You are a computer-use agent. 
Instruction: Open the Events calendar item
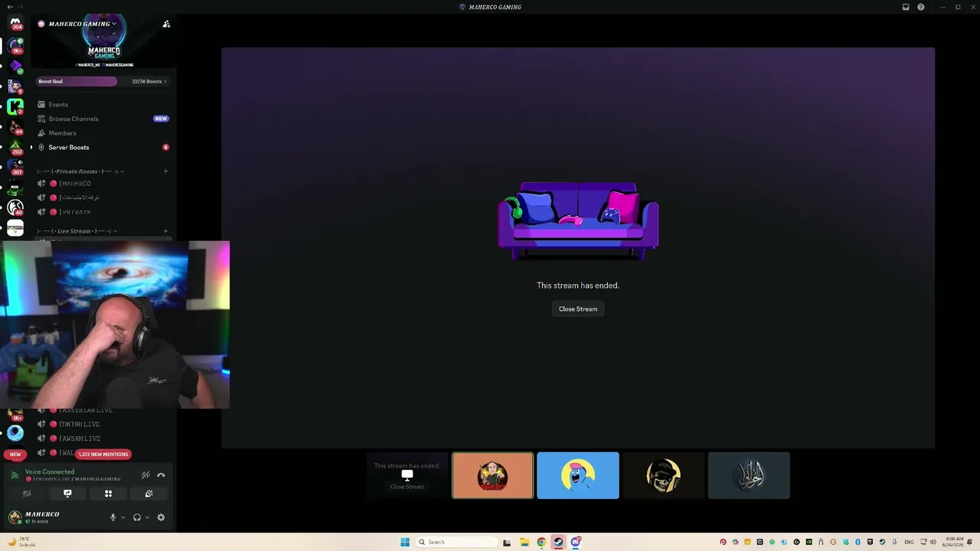click(x=103, y=104)
